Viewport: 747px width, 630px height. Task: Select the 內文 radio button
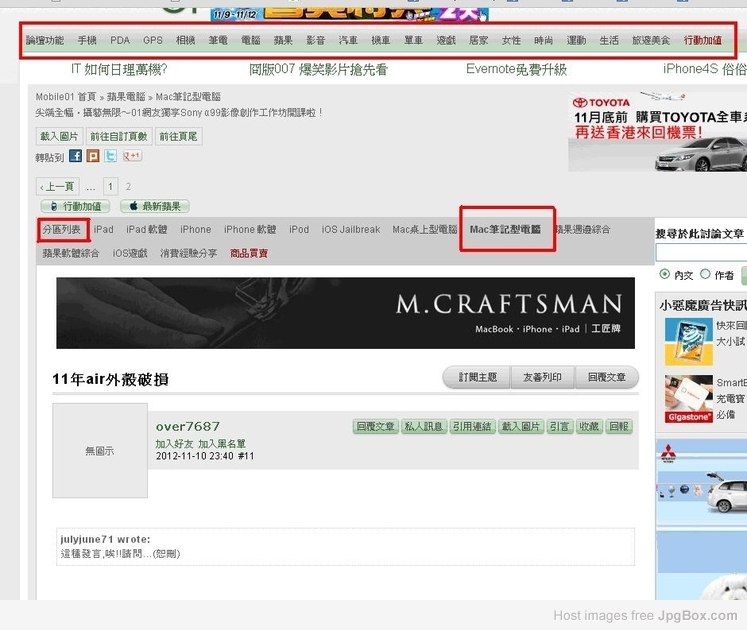(665, 274)
